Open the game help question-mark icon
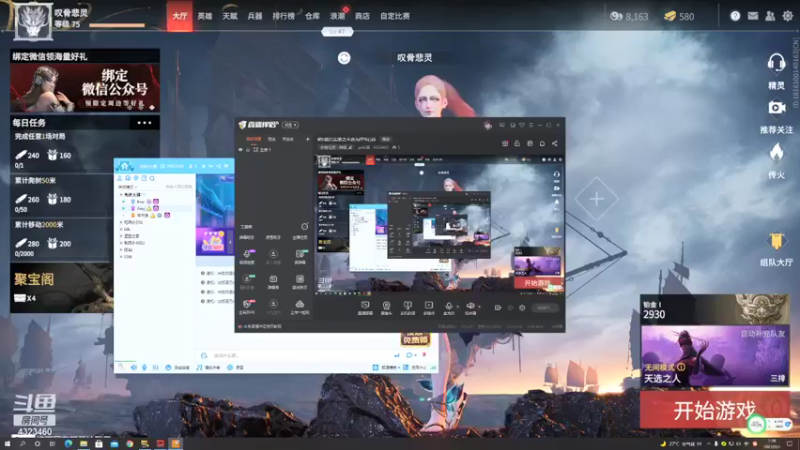800x450 pixels. [x=735, y=16]
